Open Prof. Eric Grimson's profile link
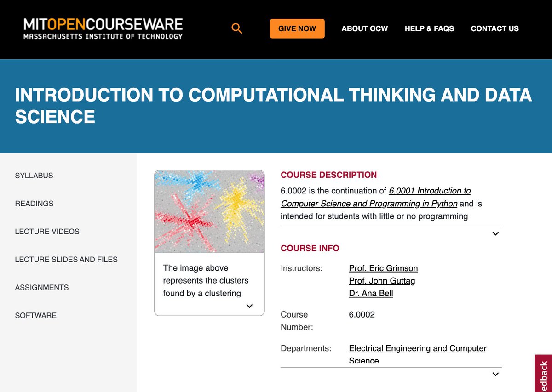Screen dimensions: 552x392 (x=384, y=268)
